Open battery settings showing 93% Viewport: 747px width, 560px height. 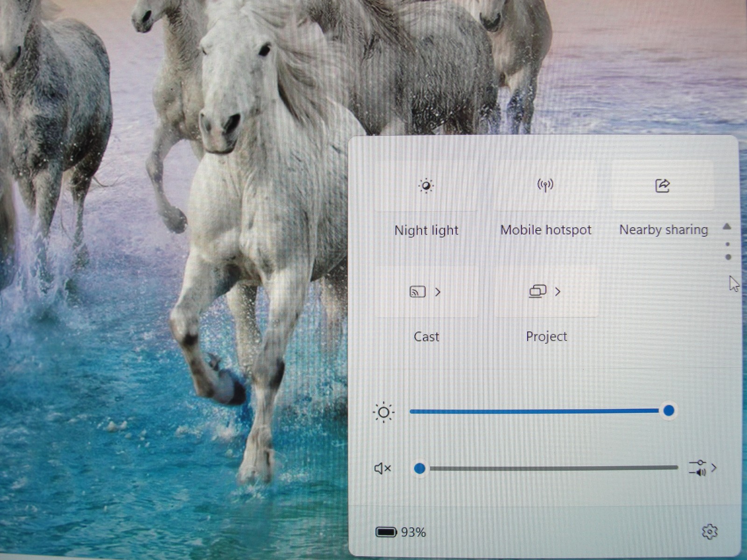401,532
